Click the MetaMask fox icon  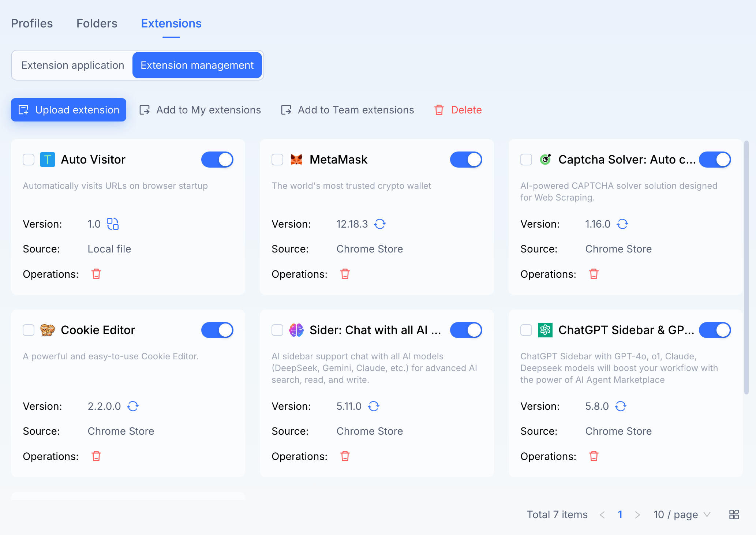(x=296, y=160)
